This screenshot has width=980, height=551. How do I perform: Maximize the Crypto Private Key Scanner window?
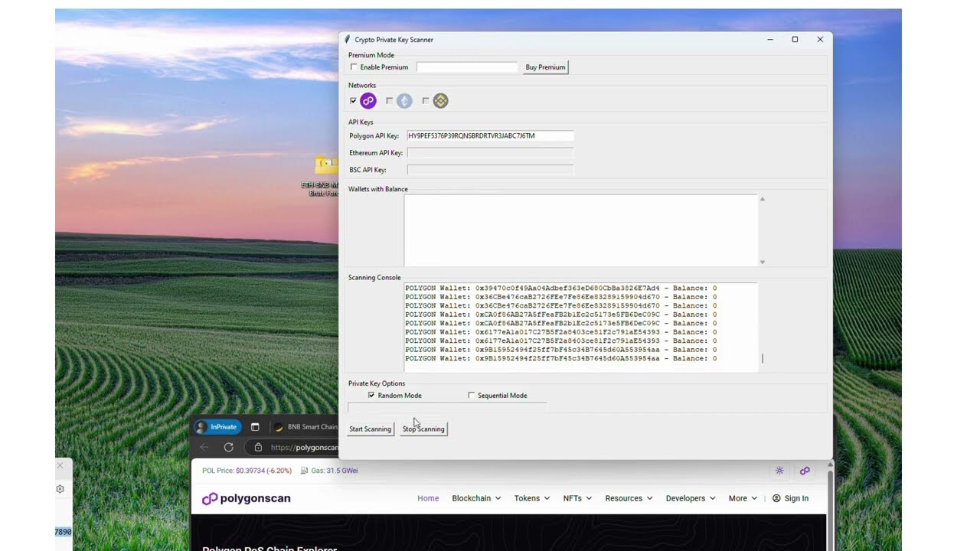(795, 39)
